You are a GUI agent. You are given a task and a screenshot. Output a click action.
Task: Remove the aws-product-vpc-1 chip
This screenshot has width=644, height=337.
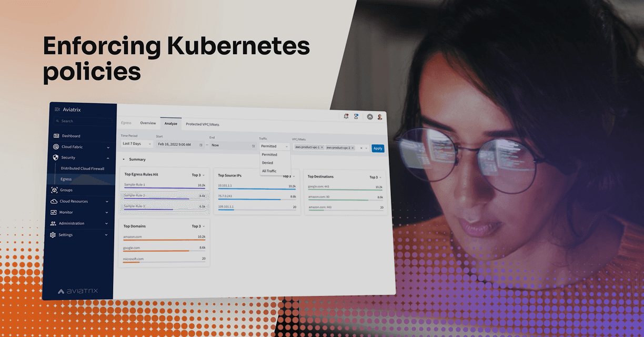coord(321,147)
